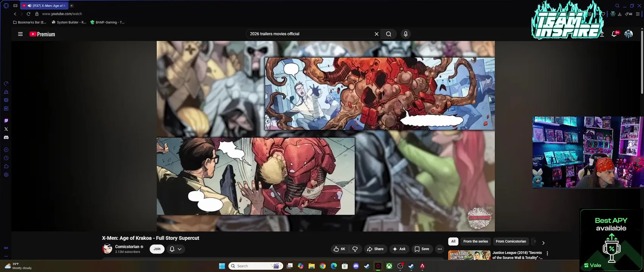Open YouTube notifications bell showing 9+

615,34
